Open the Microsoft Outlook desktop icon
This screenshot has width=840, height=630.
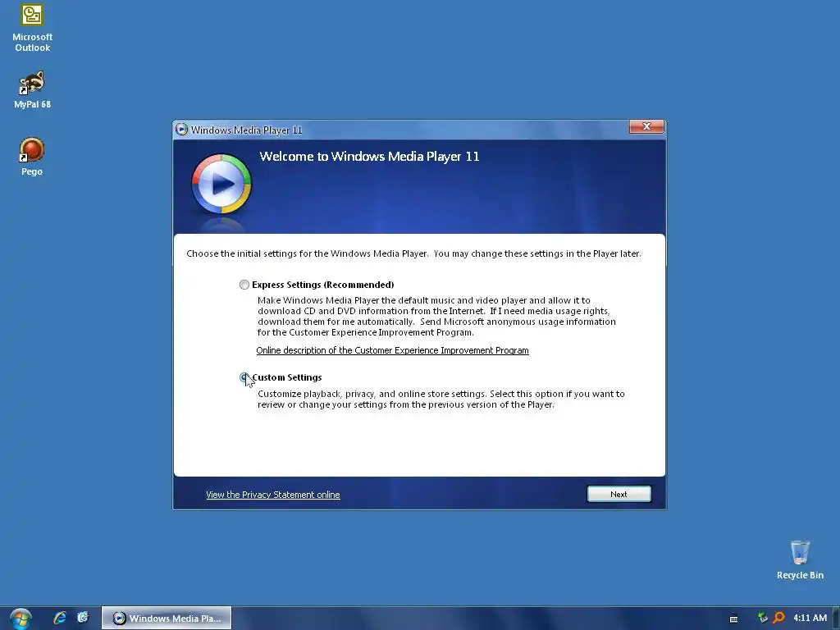(x=32, y=28)
